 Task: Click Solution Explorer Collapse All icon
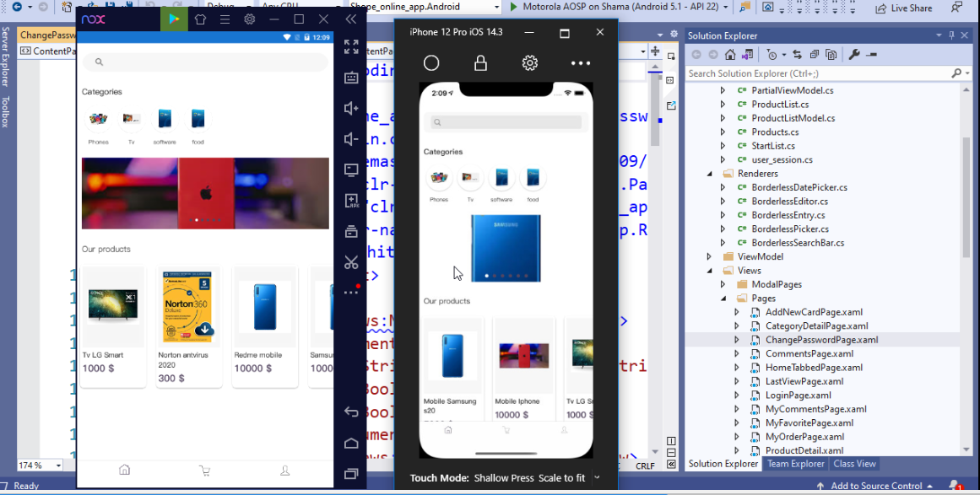pyautogui.click(x=815, y=55)
